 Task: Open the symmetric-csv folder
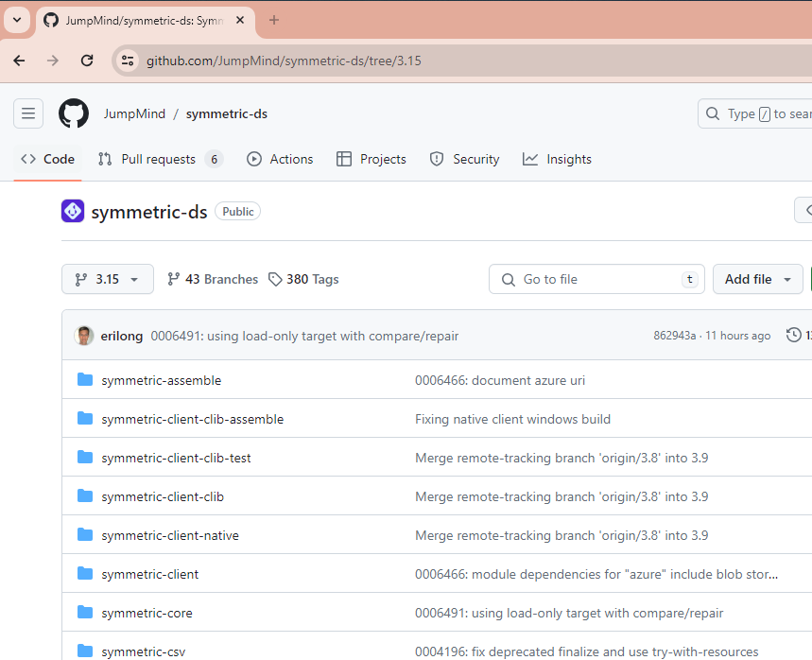pos(144,651)
